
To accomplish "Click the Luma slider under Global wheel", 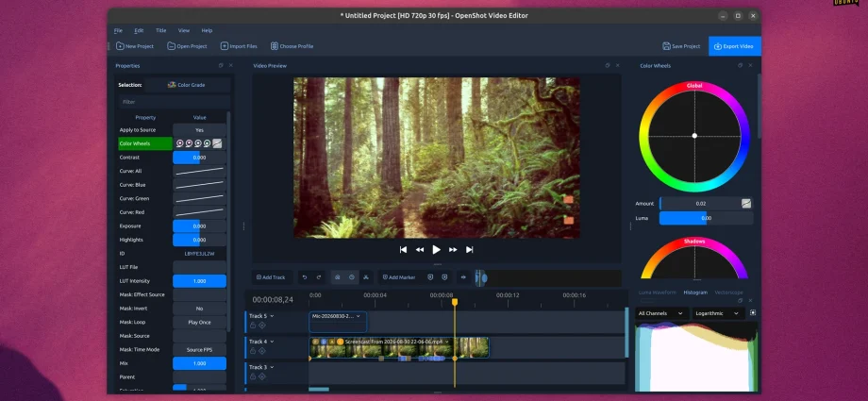I will pos(706,218).
